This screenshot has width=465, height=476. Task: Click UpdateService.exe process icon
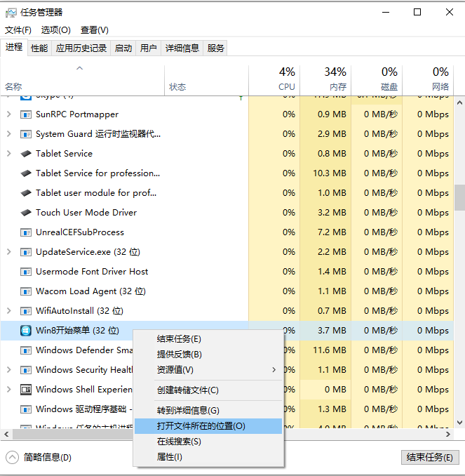pyautogui.click(x=26, y=252)
